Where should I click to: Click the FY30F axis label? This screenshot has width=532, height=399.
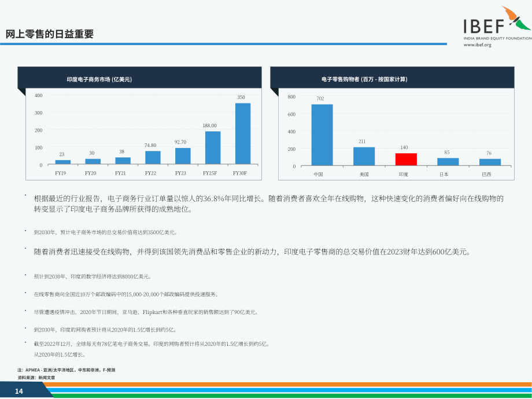[x=240, y=173]
